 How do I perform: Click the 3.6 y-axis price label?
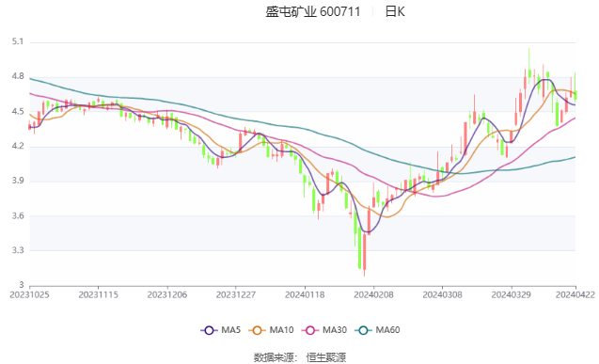pos(18,215)
